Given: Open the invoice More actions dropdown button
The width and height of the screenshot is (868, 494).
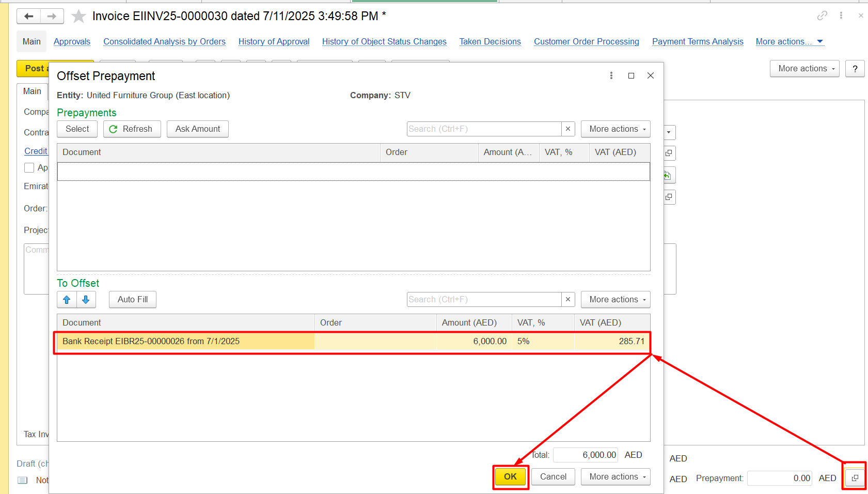Looking at the screenshot, I should tap(804, 68).
